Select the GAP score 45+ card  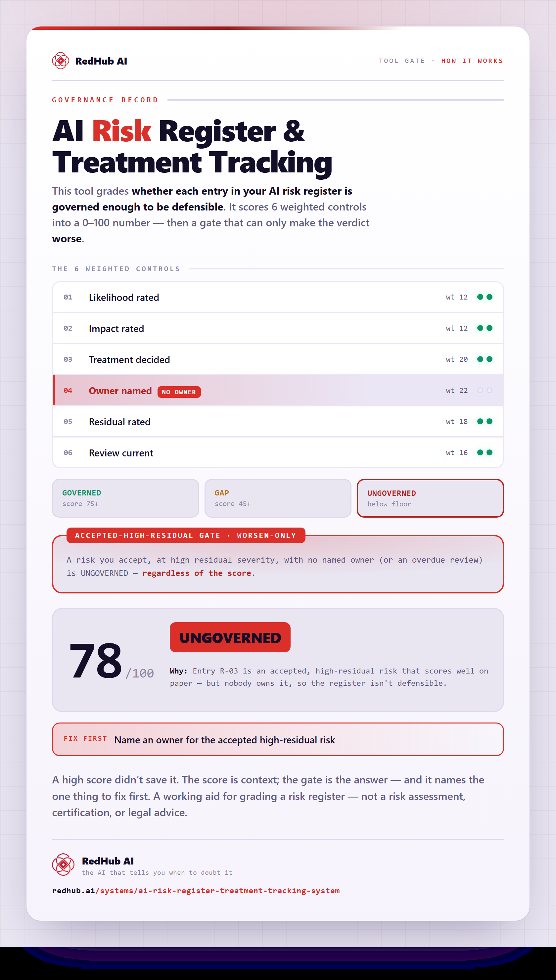pos(278,498)
